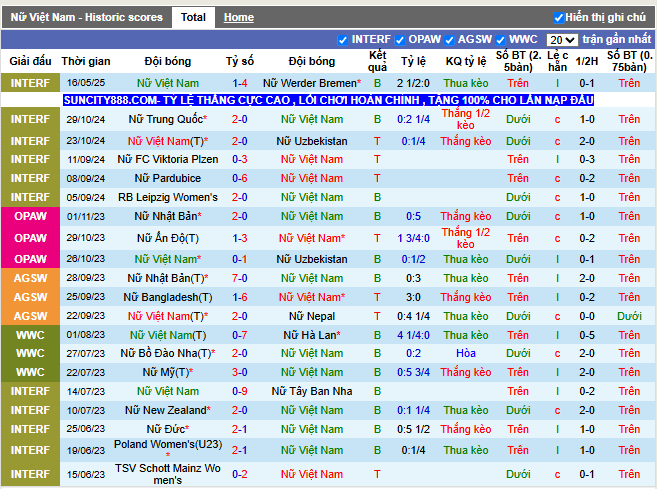The width and height of the screenshot is (657, 489).
Task: Click the 0-3 halftime score
Action: point(587,159)
